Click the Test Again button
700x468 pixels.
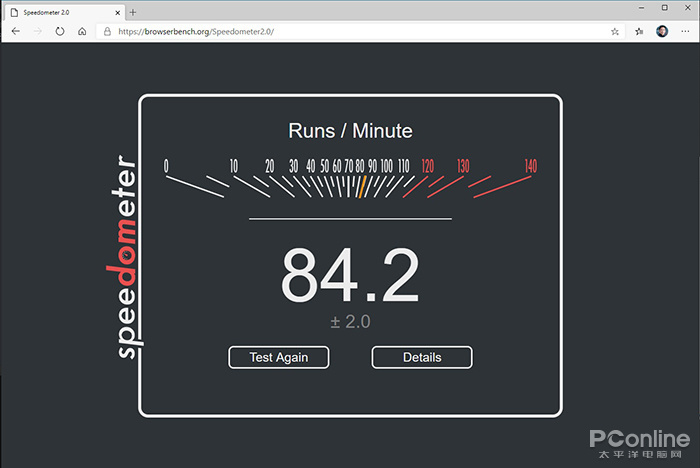[279, 357]
